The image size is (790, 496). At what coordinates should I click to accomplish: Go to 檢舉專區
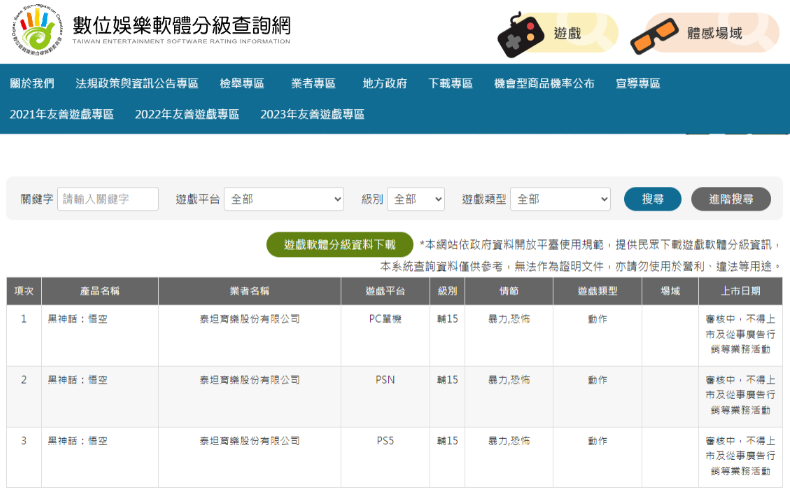(242, 83)
